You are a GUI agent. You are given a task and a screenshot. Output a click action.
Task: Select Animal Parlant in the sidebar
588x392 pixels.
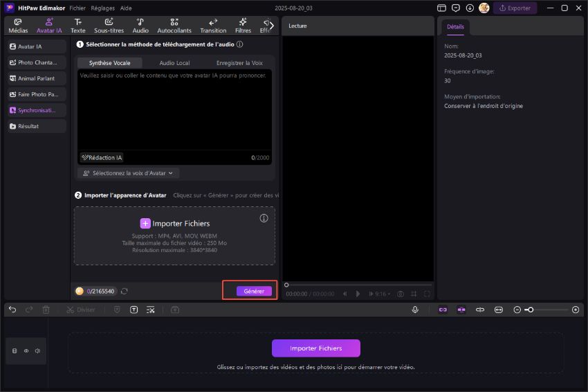[x=37, y=78]
